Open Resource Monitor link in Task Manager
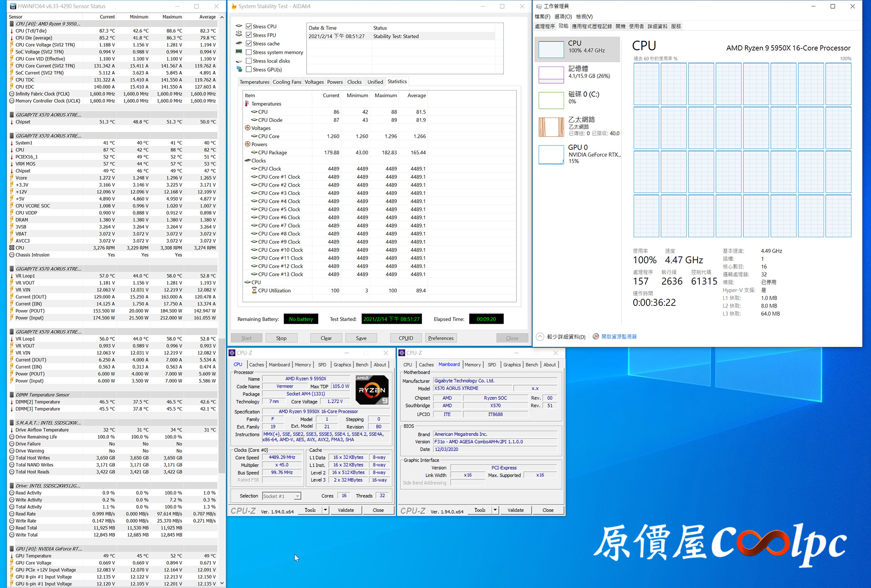The height and width of the screenshot is (588, 871). pyautogui.click(x=619, y=336)
